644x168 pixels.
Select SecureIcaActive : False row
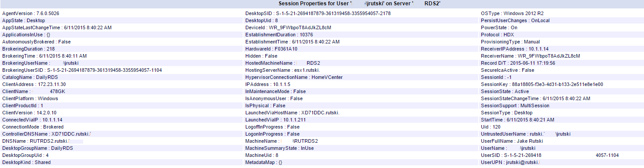pyautogui.click(x=508, y=70)
